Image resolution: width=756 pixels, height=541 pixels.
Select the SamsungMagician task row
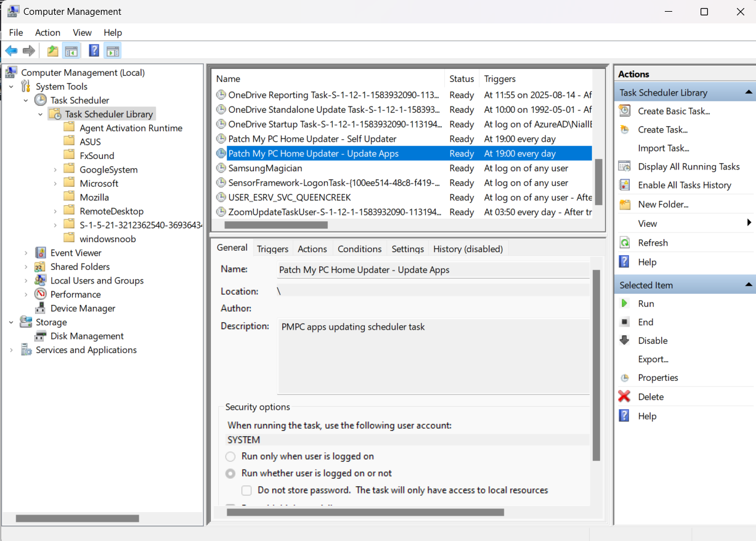click(265, 168)
